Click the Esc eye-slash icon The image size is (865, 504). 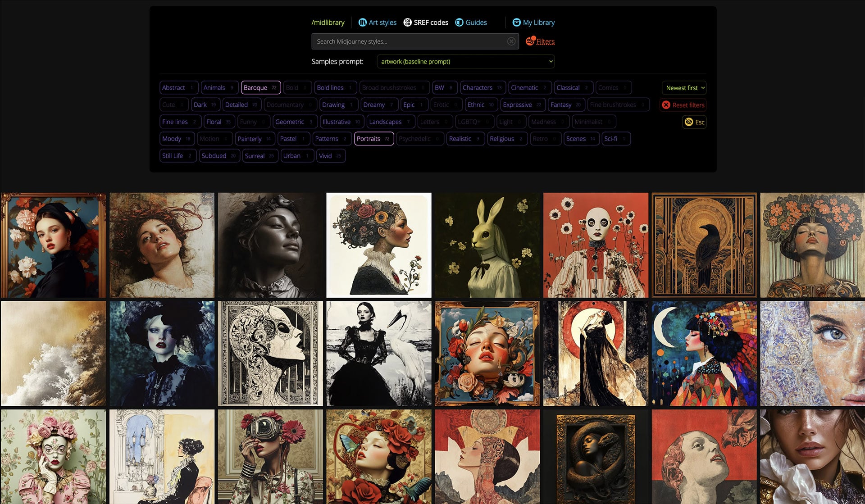(688, 122)
